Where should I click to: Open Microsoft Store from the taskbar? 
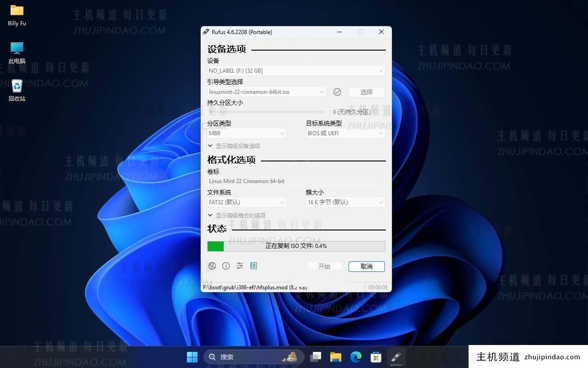coord(376,357)
